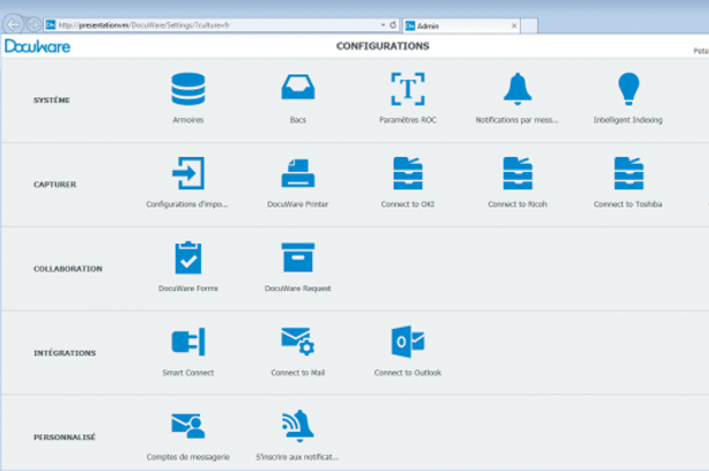Click the Connect to Mail label
The image size is (709, 471).
(x=298, y=372)
